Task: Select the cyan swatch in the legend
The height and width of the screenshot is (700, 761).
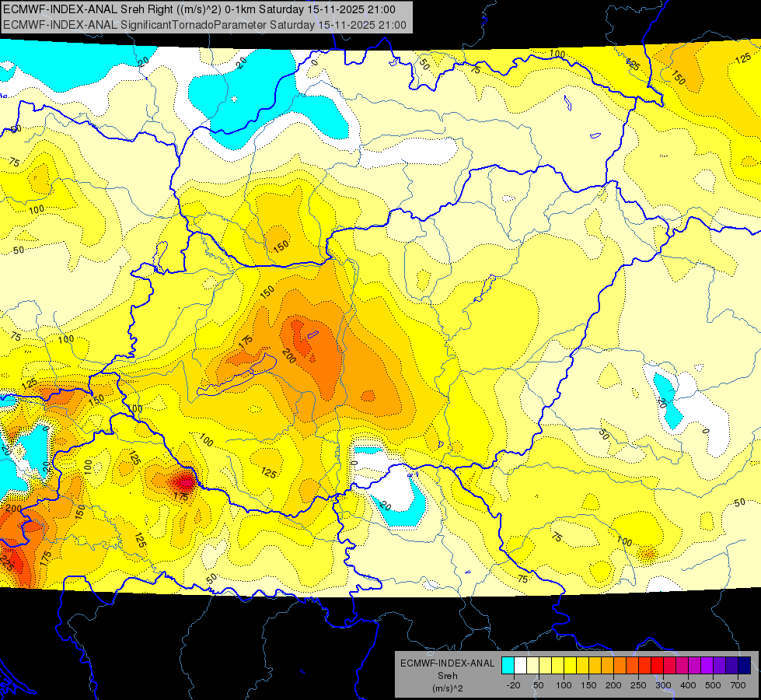Action: tap(508, 666)
